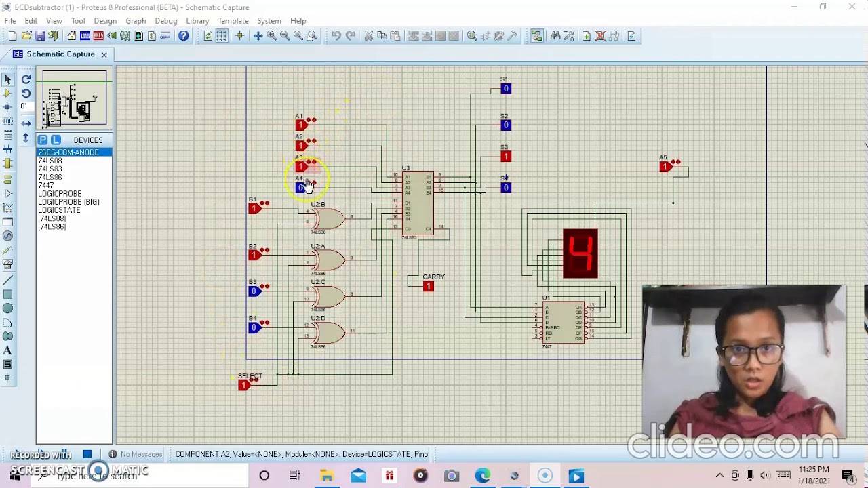Go to the Home Page icon

(x=72, y=36)
